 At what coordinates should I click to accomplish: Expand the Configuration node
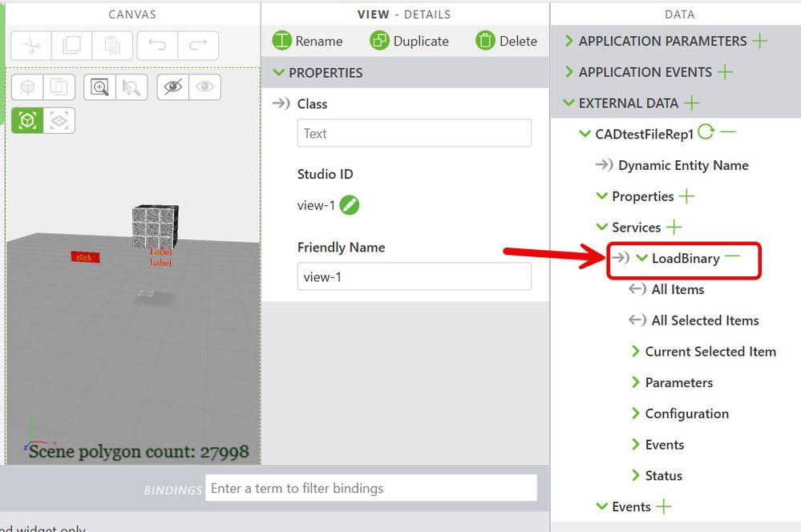pyautogui.click(x=636, y=413)
